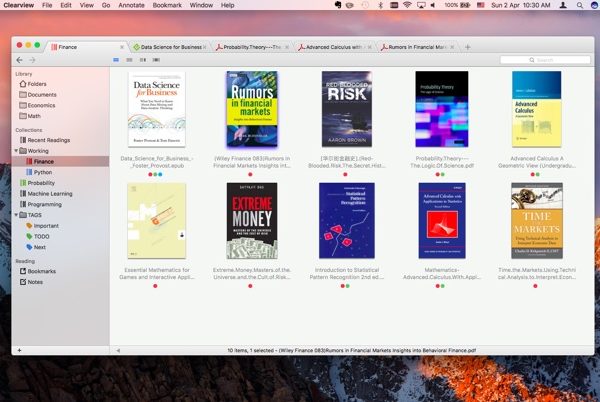This screenshot has height=402, width=600.
Task: Click the back navigation arrow
Action: 19,60
